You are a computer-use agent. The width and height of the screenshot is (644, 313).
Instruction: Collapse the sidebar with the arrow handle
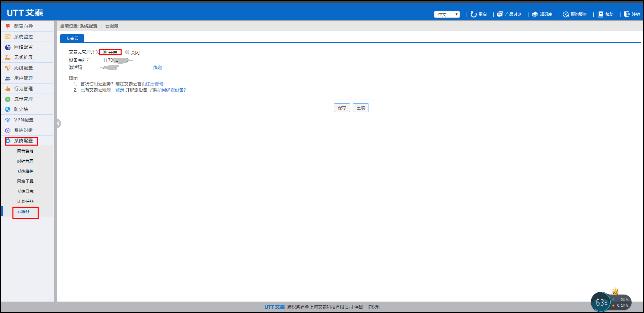pyautogui.click(x=58, y=123)
